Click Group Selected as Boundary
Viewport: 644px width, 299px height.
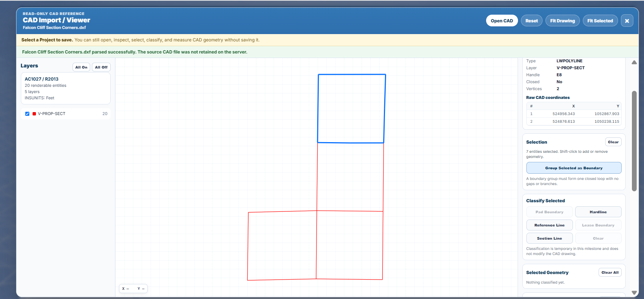coord(574,168)
